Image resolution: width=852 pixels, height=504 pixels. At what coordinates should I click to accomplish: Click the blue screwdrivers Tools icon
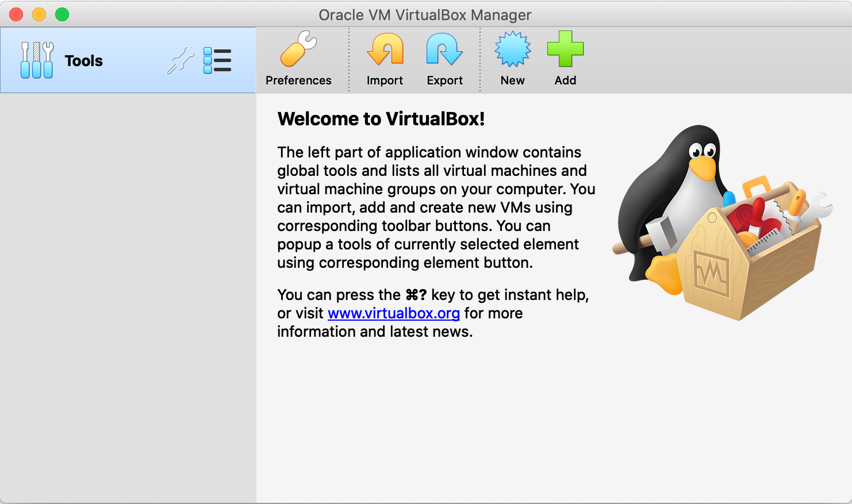[x=37, y=60]
